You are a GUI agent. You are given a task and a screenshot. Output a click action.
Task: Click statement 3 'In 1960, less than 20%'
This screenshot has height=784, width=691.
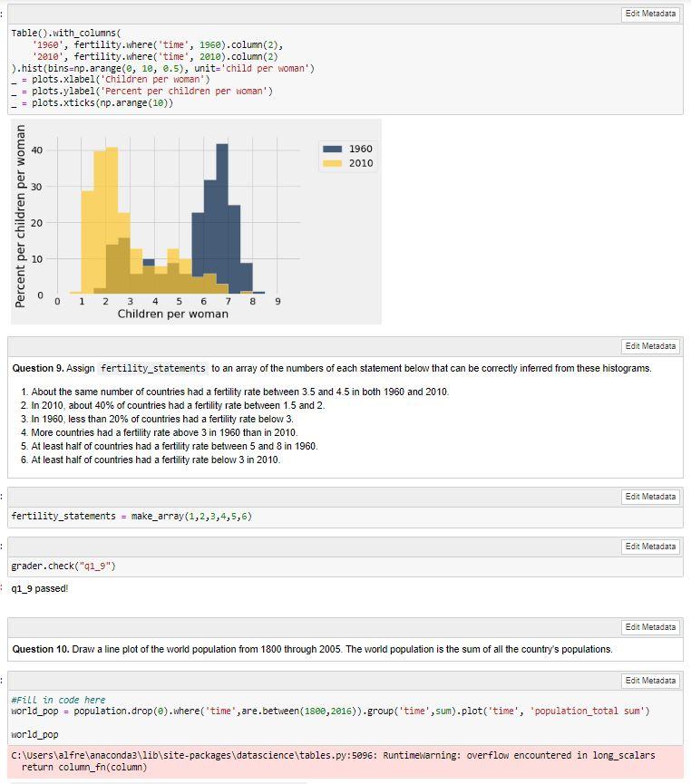(x=162, y=419)
